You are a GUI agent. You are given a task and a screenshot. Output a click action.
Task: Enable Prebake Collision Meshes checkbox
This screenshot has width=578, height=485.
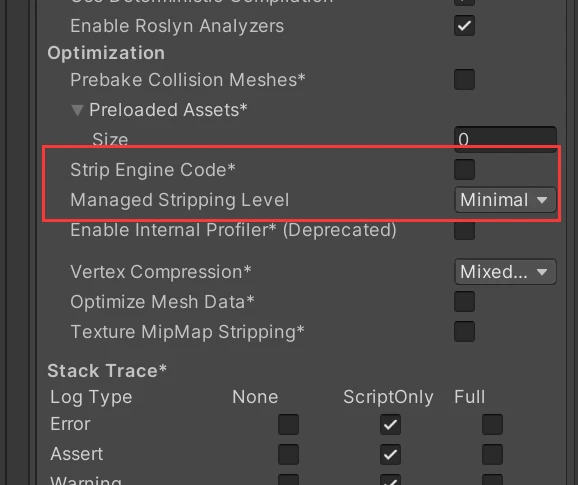click(x=464, y=79)
